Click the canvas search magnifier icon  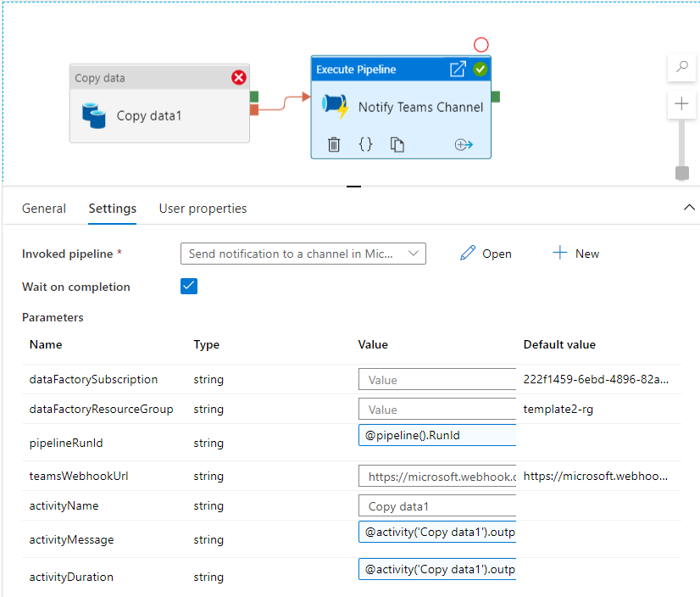point(681,67)
